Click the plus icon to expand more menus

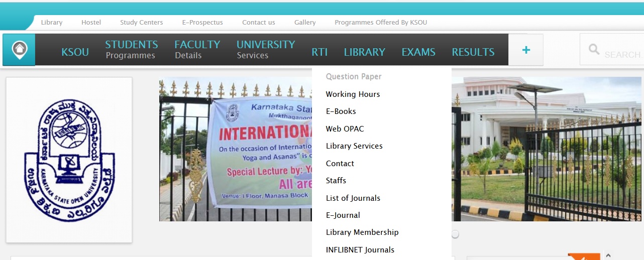click(526, 50)
